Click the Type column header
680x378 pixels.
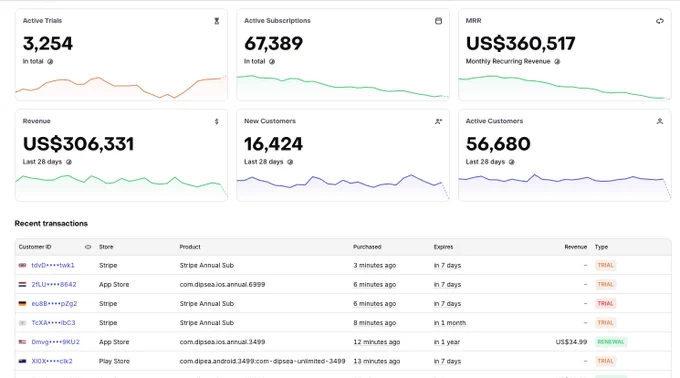601,247
